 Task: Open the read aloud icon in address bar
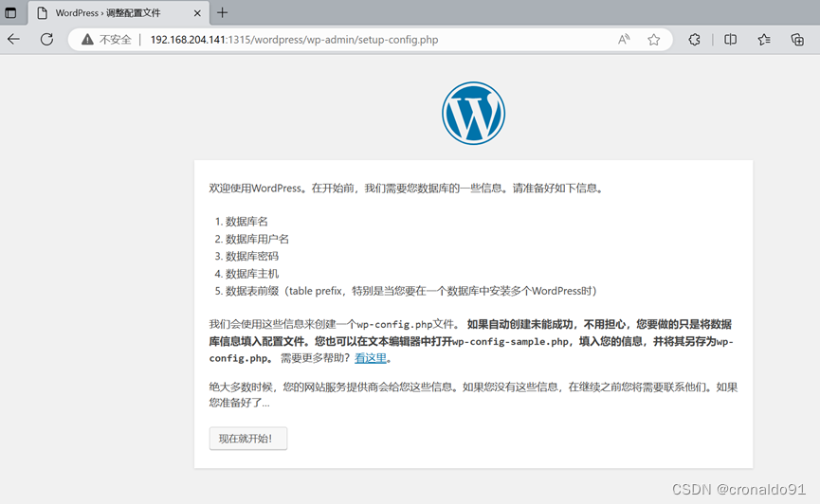point(624,40)
